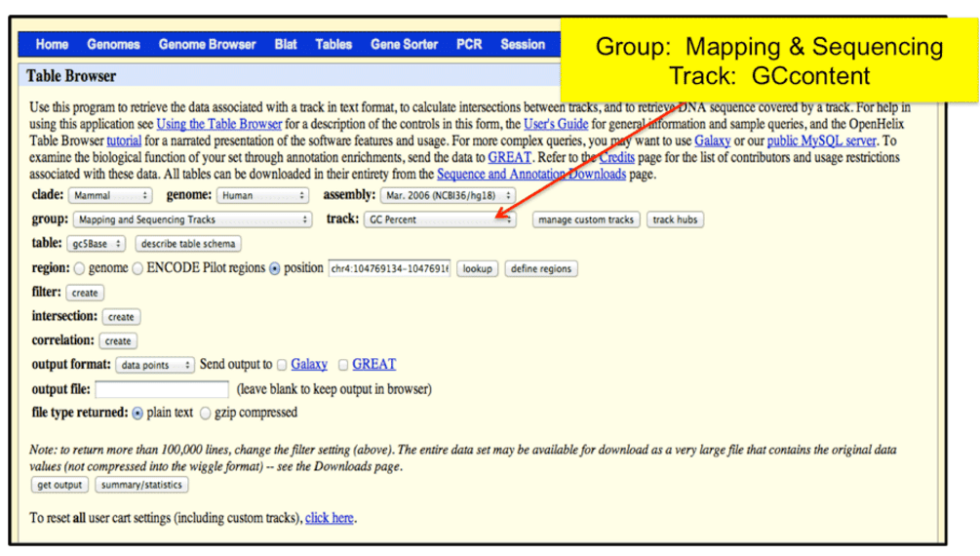
Task: Select Blat in the navigation bar
Action: 286,45
